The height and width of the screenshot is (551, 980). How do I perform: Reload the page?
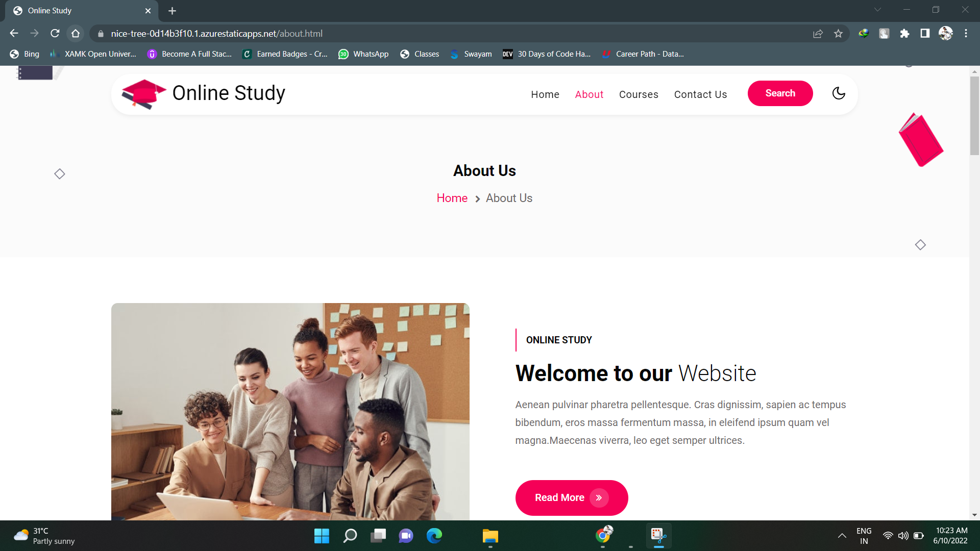point(55,33)
